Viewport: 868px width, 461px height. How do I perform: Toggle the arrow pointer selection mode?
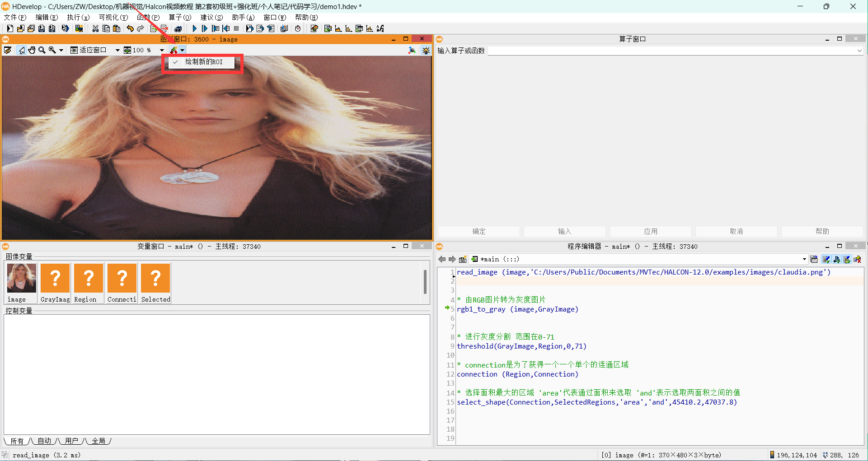tap(21, 50)
